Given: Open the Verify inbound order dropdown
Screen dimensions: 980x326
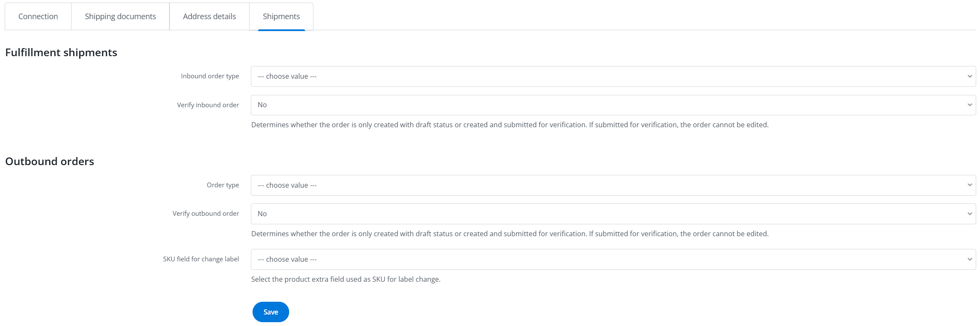Looking at the screenshot, I should [x=613, y=105].
